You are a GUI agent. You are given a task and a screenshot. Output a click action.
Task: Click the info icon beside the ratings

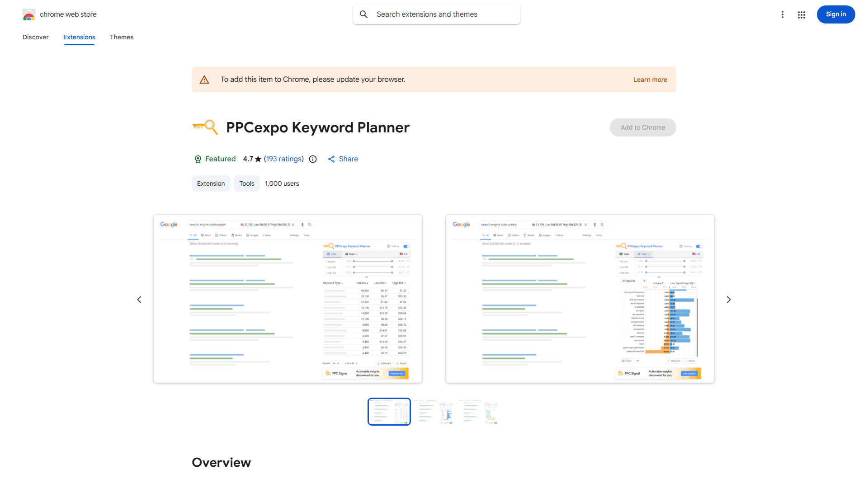(x=313, y=159)
